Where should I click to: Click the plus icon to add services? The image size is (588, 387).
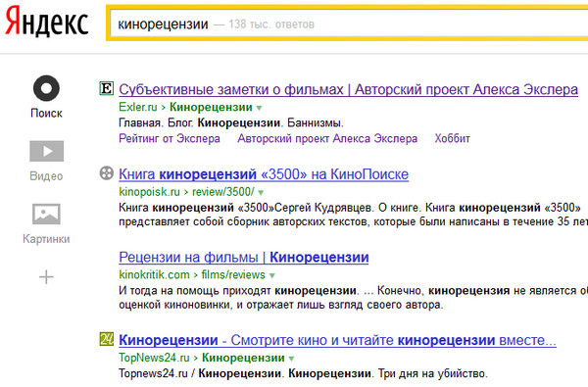click(x=46, y=277)
